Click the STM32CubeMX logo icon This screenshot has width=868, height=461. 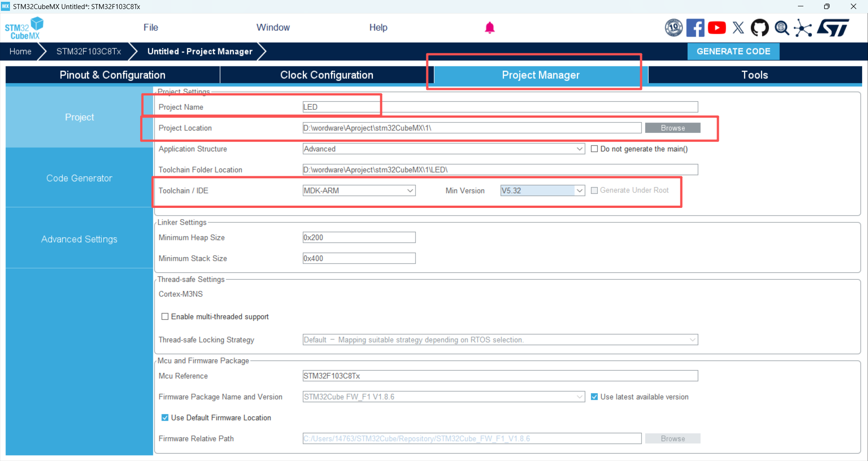pos(24,28)
